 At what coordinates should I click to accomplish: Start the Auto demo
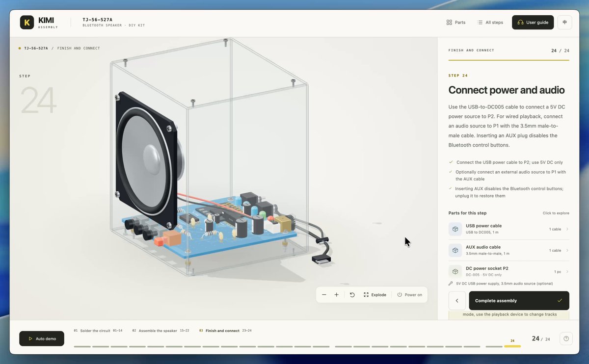click(42, 338)
